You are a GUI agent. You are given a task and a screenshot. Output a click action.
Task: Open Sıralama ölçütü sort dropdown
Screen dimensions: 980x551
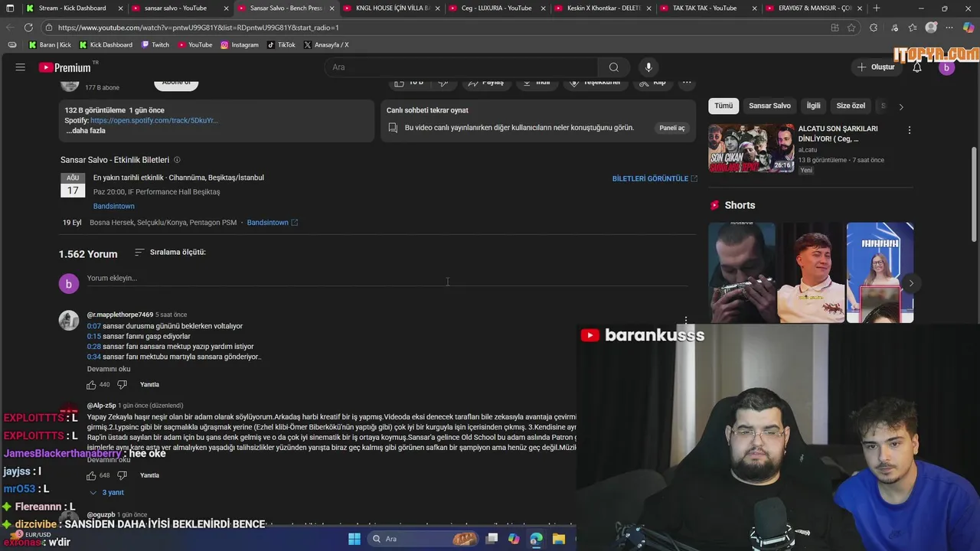tap(170, 253)
